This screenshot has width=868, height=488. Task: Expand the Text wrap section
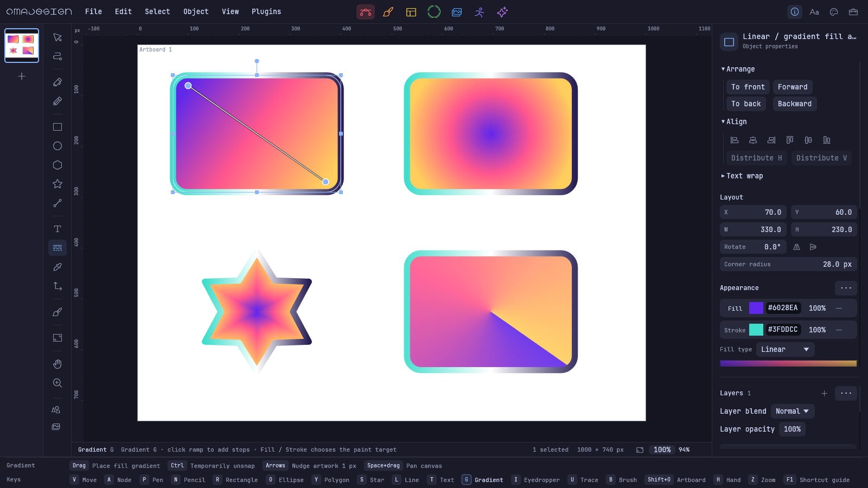point(742,176)
